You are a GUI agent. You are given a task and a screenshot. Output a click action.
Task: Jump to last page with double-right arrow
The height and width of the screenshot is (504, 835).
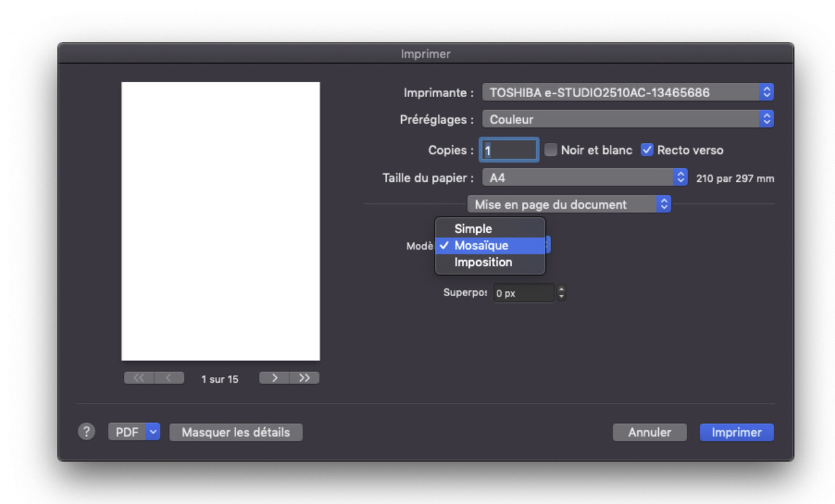click(x=305, y=378)
